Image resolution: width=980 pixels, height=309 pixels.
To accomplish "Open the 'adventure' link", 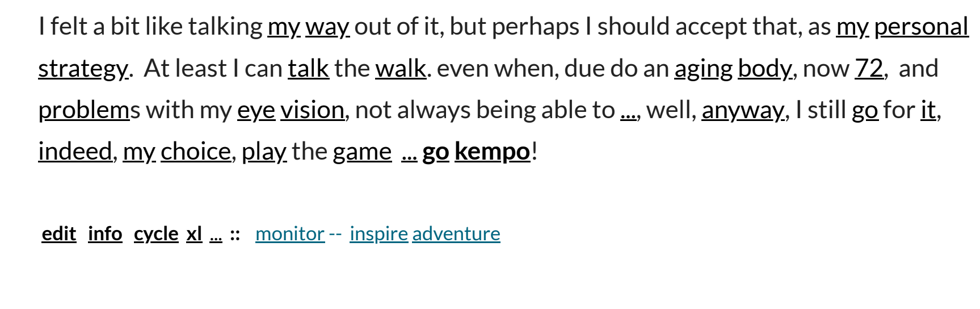I will pyautogui.click(x=456, y=234).
